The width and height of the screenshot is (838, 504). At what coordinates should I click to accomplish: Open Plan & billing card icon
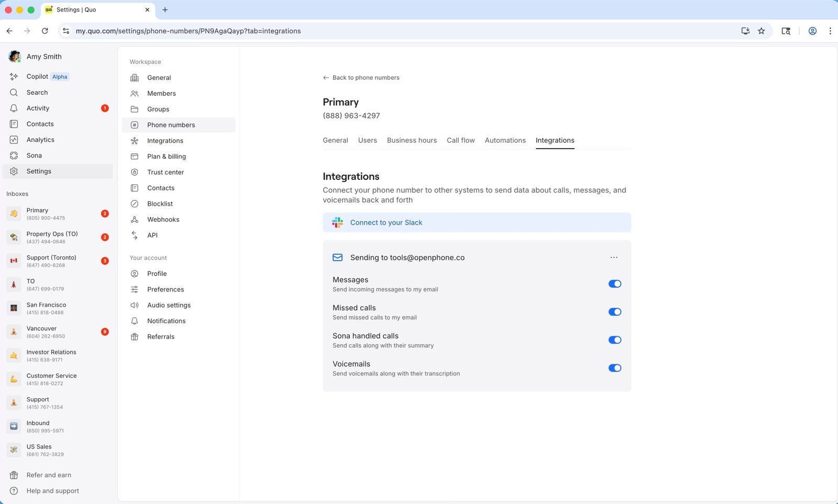(135, 156)
